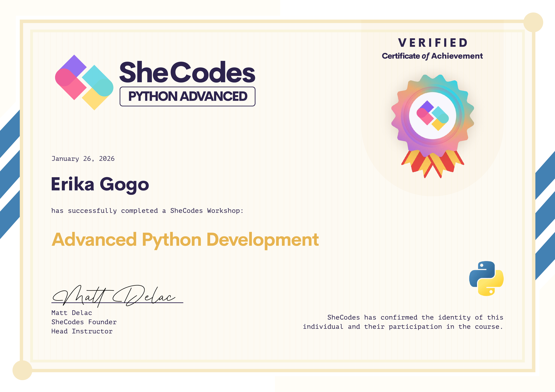
Task: Click the date January 26, 2026
Action: (x=83, y=159)
